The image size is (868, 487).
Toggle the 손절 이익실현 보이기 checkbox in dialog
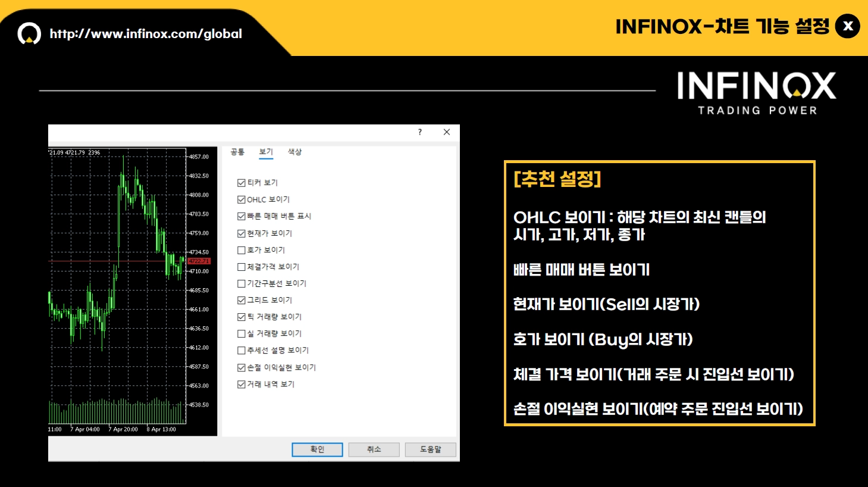[241, 367]
